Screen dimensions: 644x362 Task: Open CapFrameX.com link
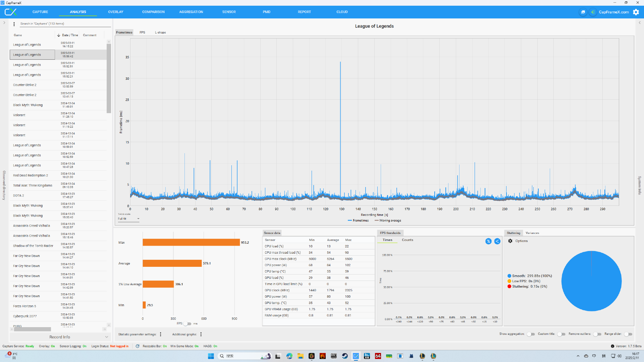click(614, 12)
